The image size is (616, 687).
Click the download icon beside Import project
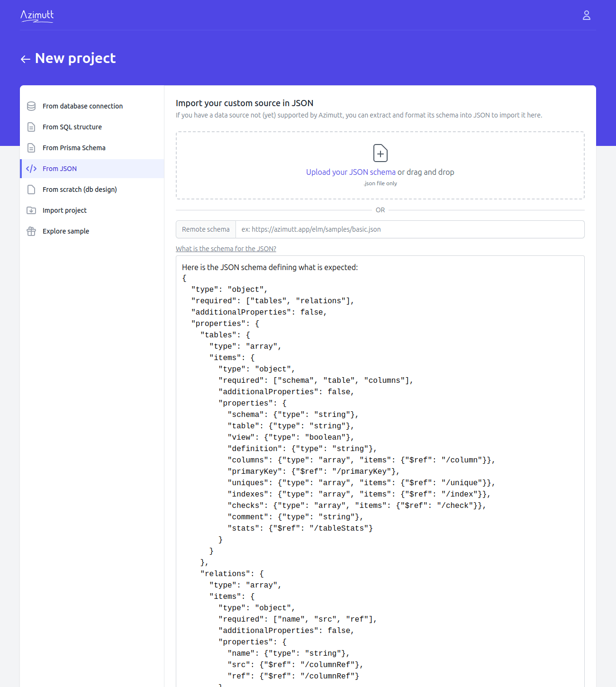pos(31,210)
